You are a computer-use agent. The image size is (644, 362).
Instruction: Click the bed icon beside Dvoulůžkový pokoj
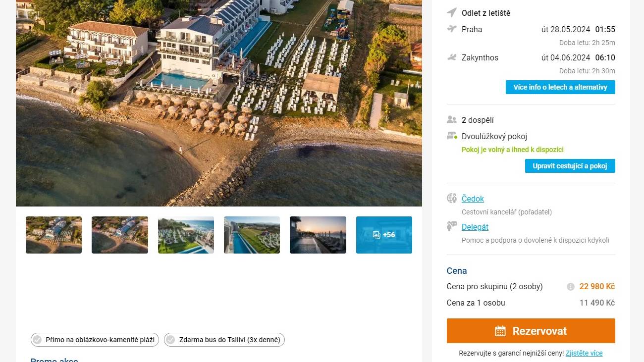[451, 136]
